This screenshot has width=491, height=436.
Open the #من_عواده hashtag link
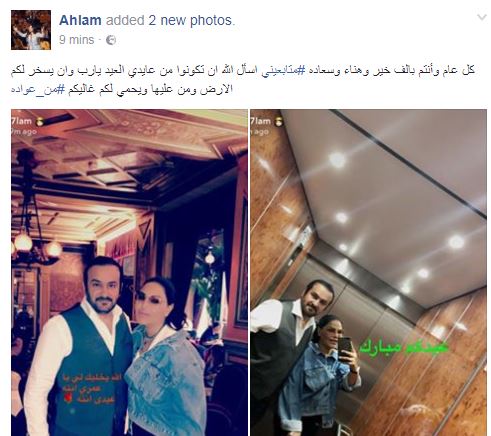(x=37, y=90)
